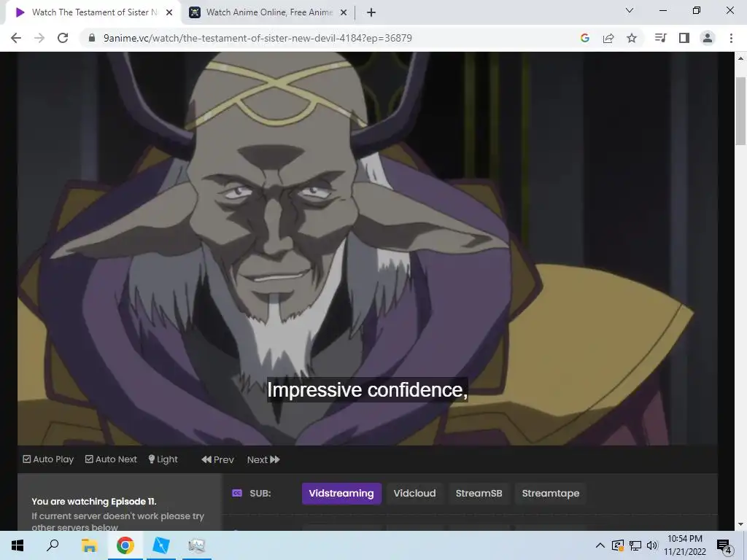Viewport: 747px width, 560px height.
Task: Open the Windows Start menu
Action: coord(18,545)
